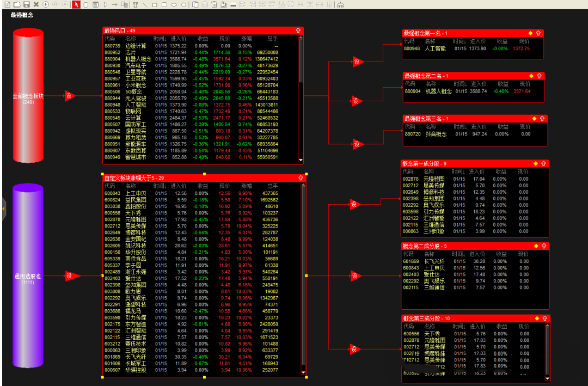Choose the straight Line drawing tool
Image resolution: width=588 pixels, height=386 pixels.
(x=144, y=4)
